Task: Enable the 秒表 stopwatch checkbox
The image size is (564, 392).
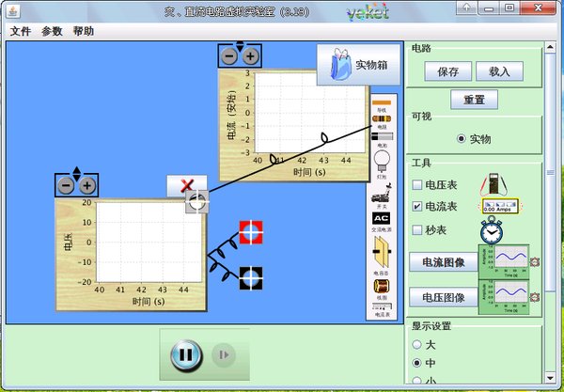Action: coord(416,229)
